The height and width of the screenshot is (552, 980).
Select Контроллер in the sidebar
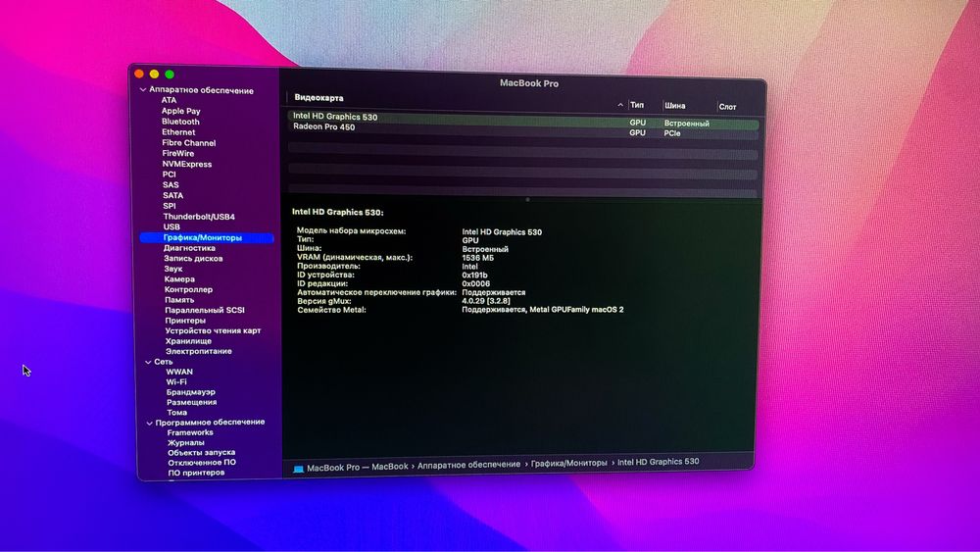click(188, 289)
